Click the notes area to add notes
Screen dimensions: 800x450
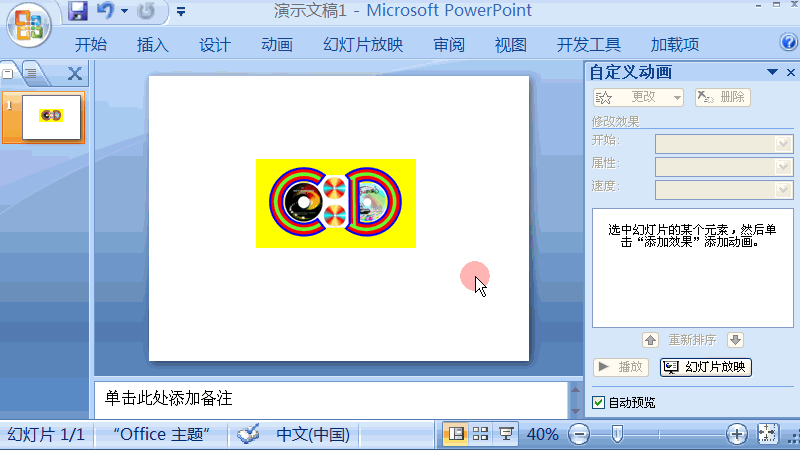coord(331,399)
